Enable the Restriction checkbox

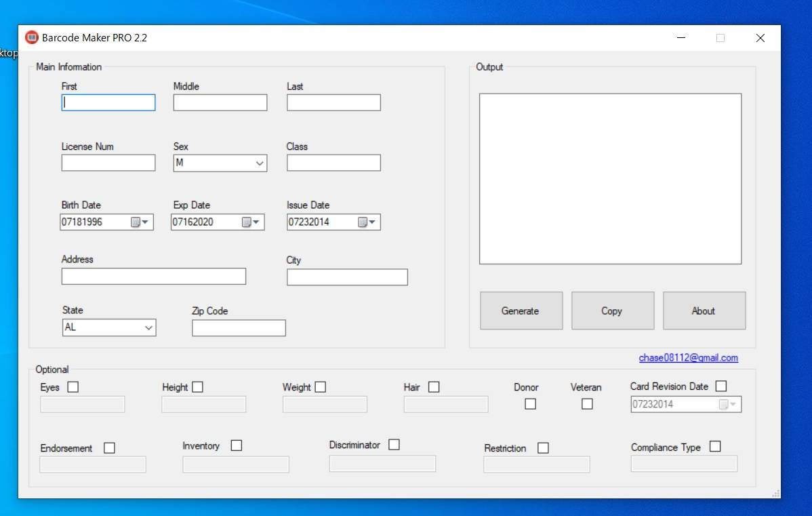click(543, 448)
